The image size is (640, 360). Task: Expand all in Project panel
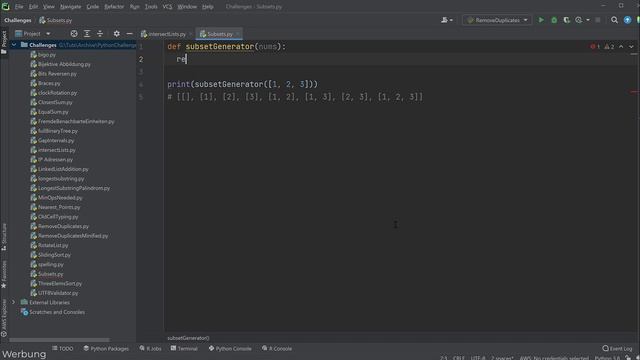87,34
